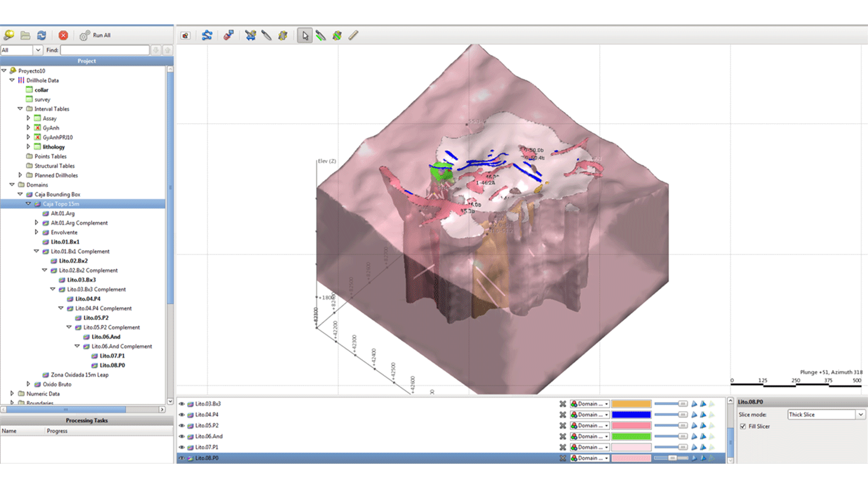Uncheck the Fill Slicer checkbox
Image resolution: width=868 pixels, height=488 pixels.
(x=744, y=426)
